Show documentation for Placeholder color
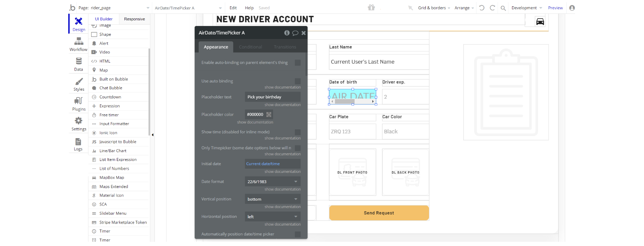Screen dimensions: 644x246 (255, 122)
